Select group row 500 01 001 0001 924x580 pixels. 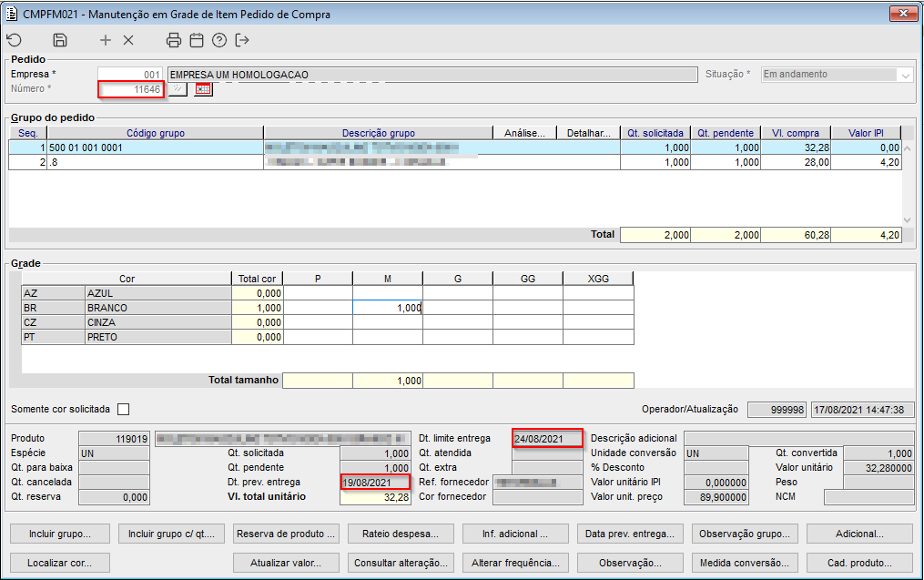pos(454,148)
